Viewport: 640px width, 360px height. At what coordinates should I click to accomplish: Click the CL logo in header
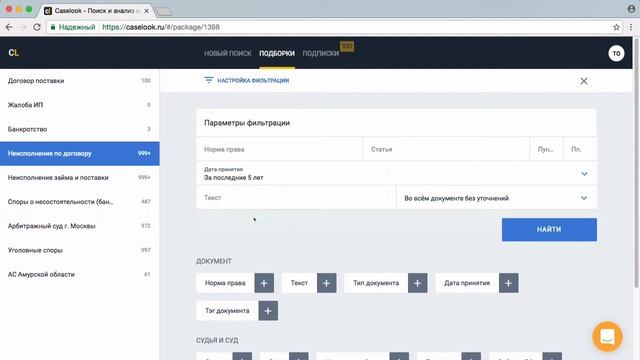coord(13,53)
